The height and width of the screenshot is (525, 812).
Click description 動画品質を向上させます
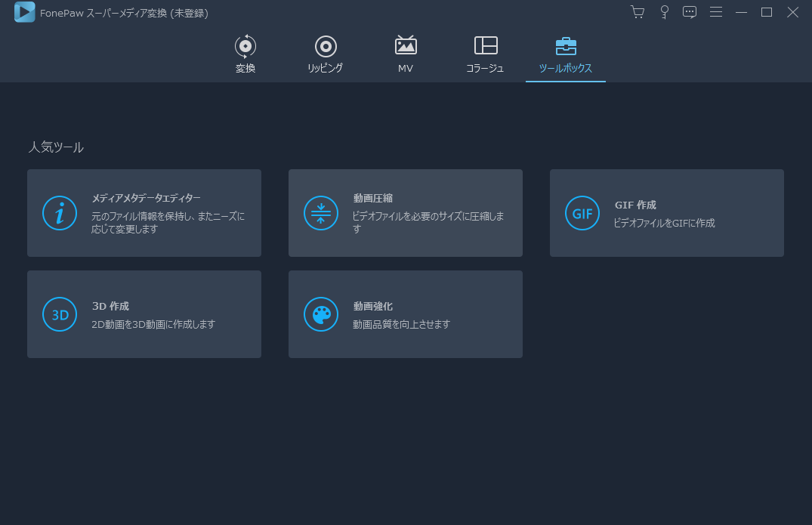[x=401, y=325]
